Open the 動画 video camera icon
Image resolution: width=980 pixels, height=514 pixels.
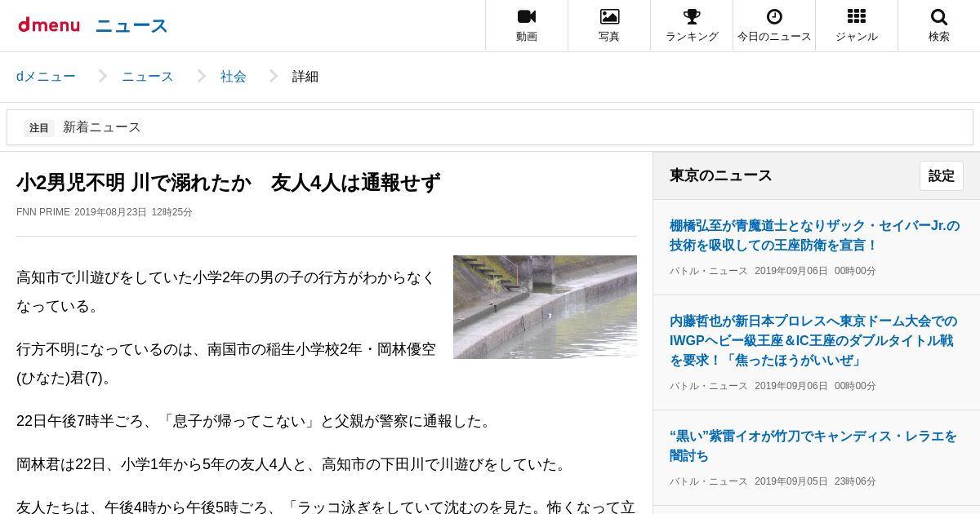click(527, 17)
